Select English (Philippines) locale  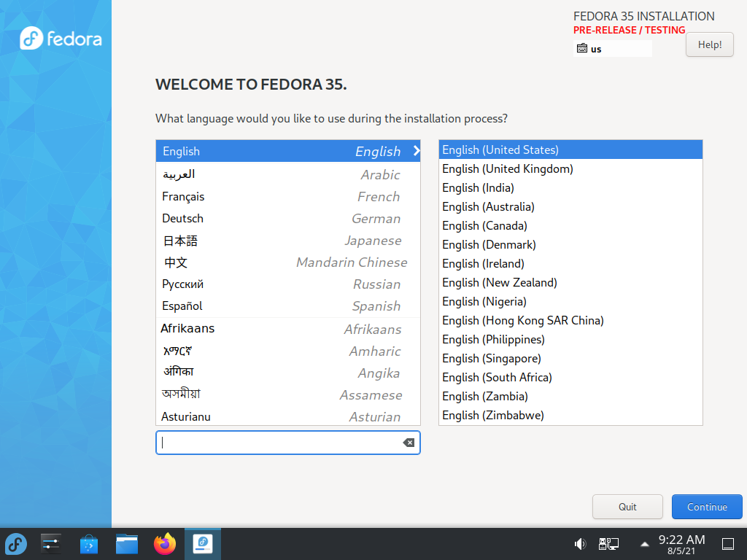tap(570, 340)
